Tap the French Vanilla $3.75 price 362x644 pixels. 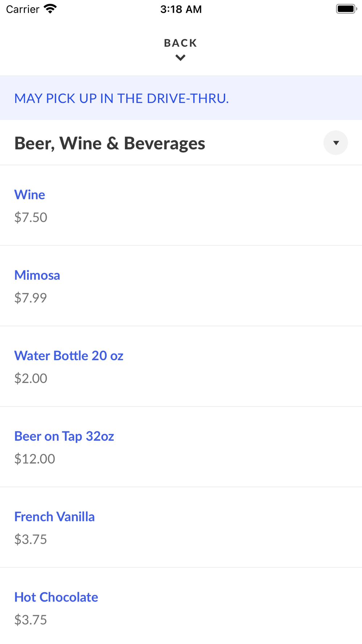31,539
